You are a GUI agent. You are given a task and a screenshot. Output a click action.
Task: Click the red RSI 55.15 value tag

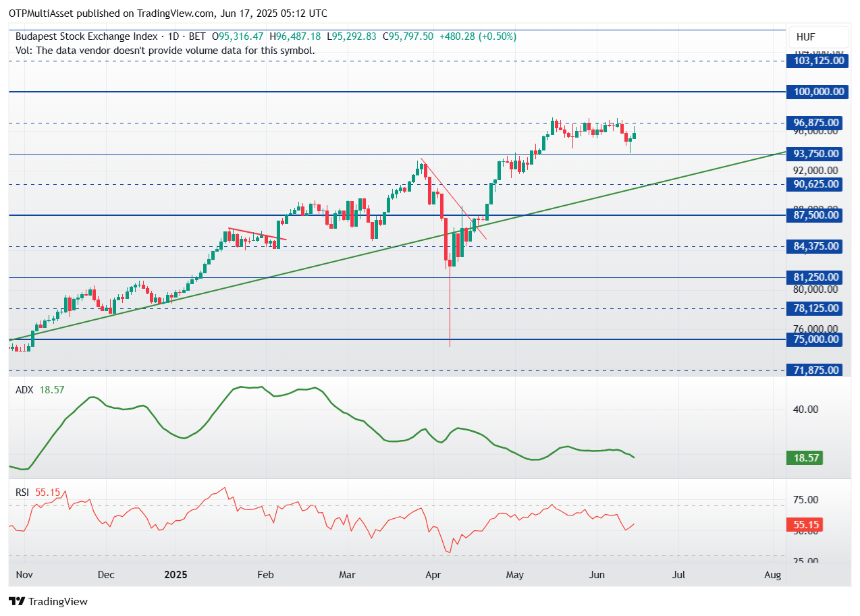click(x=807, y=524)
